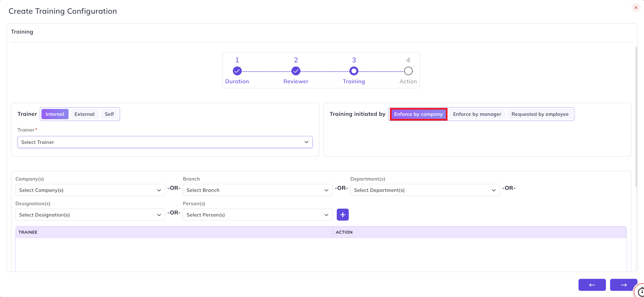Open the Select Department(s) dropdown
This screenshot has height=297, width=644.
coord(425,190)
